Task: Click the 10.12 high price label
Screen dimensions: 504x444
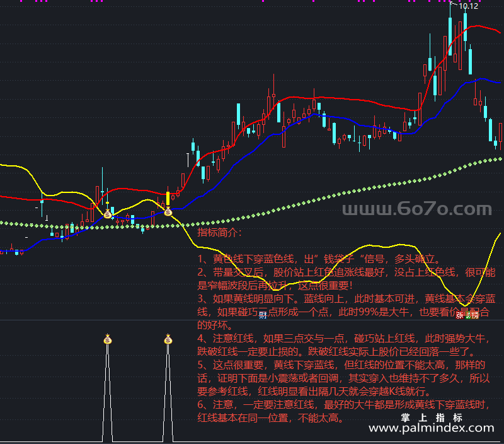Action: (x=468, y=6)
